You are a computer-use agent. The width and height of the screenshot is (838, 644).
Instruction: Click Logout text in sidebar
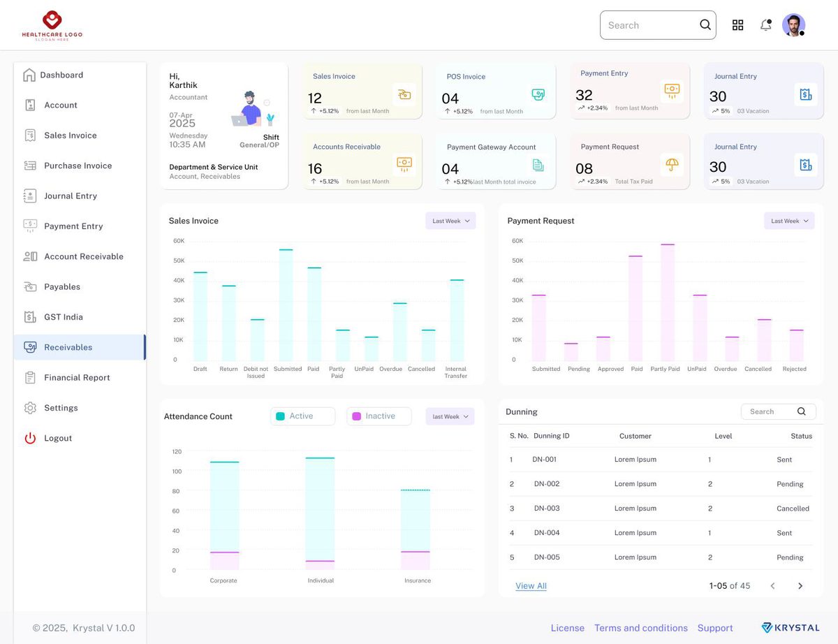[x=58, y=439]
